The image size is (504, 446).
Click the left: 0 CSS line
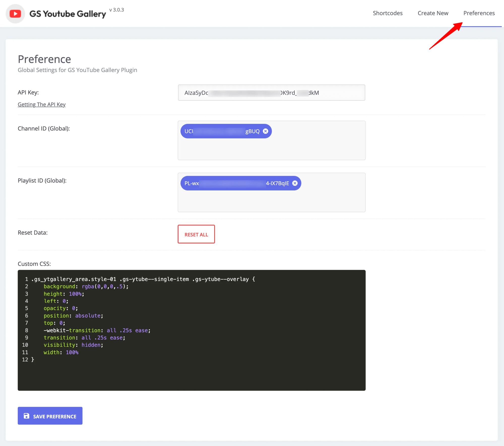pyautogui.click(x=56, y=301)
